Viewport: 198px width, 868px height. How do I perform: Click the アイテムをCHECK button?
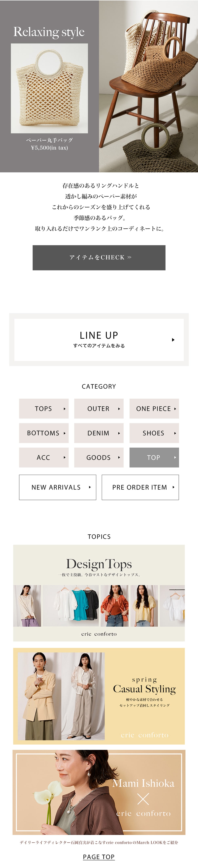pos(99,257)
